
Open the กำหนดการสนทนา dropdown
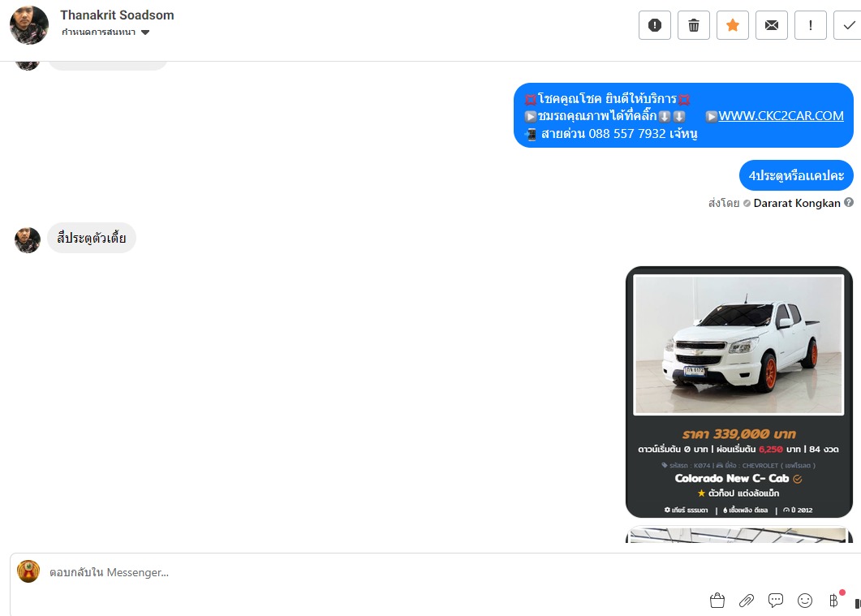105,32
